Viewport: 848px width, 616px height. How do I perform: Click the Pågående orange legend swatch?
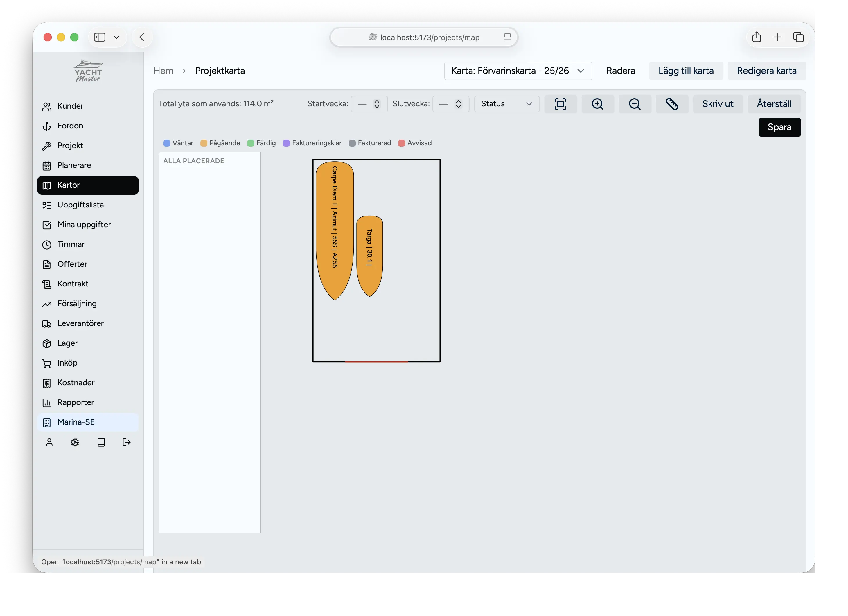click(x=204, y=143)
